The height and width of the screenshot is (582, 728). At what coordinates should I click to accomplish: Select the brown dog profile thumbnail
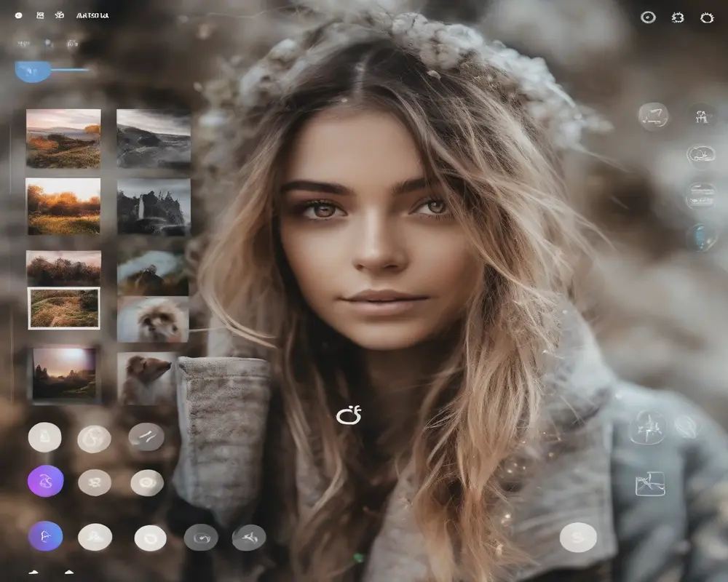(x=147, y=378)
